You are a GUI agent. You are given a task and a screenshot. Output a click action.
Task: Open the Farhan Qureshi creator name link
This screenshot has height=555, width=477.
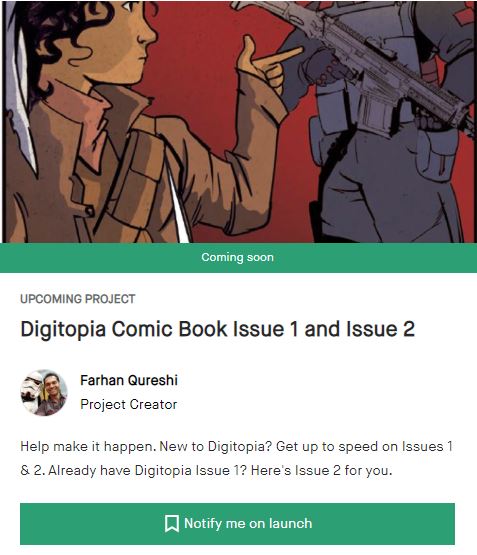pos(129,380)
